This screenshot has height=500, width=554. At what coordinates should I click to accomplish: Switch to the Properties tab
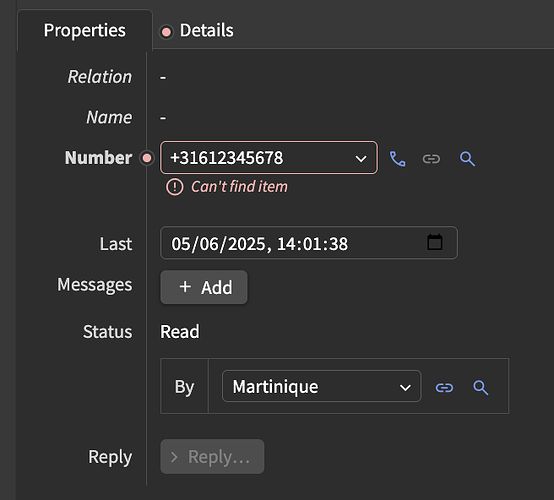pyautogui.click(x=84, y=30)
